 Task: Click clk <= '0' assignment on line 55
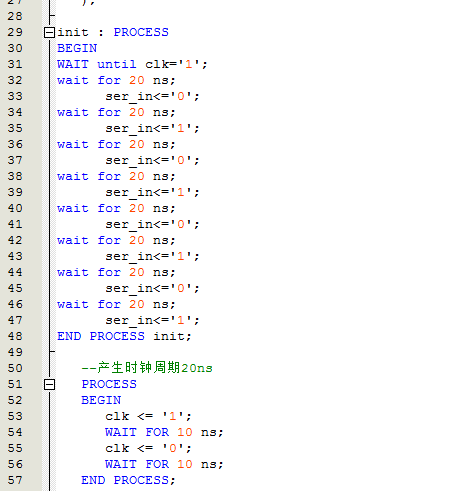[x=148, y=448]
